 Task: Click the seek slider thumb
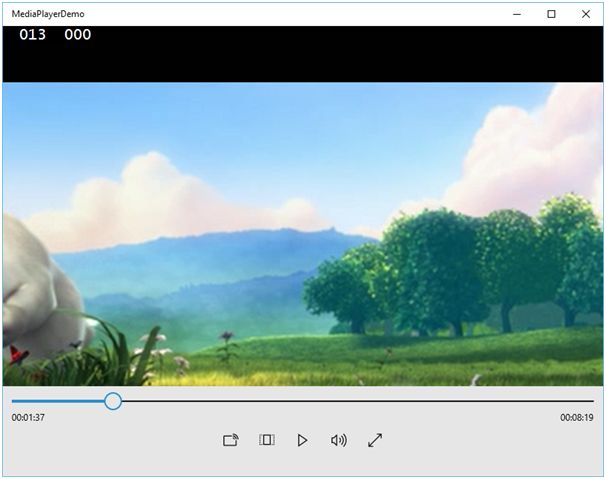point(113,401)
